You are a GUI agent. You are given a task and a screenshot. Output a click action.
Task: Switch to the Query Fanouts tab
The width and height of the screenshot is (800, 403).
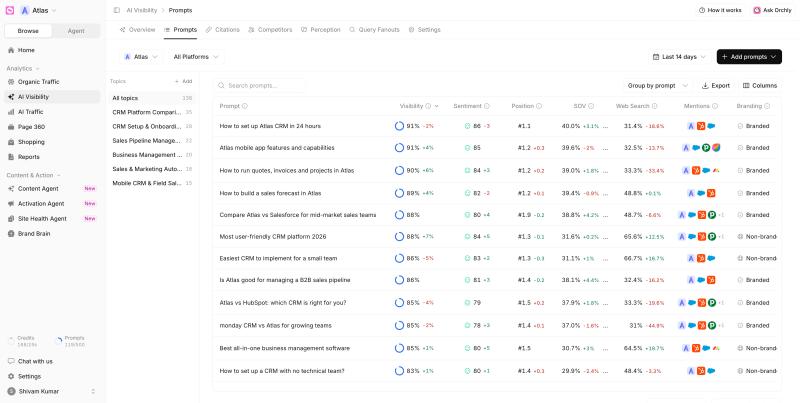(374, 30)
